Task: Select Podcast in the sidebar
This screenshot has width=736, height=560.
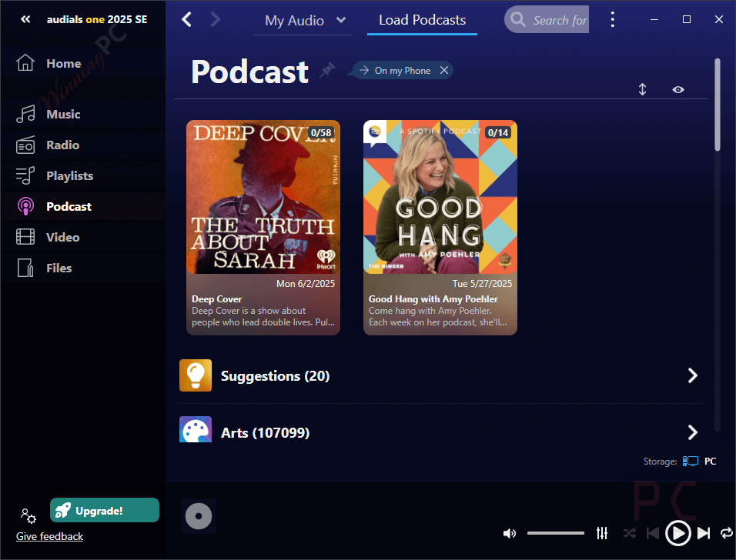Action: 82,206
